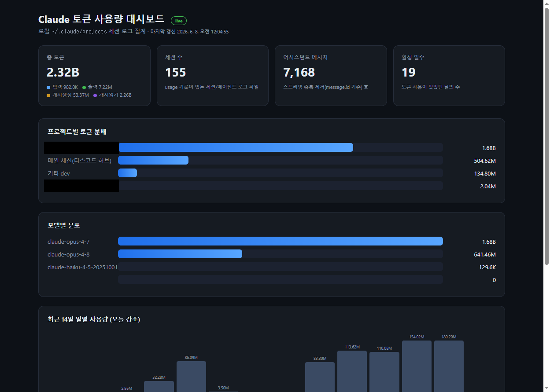Screen dimensions: 550x392
Task: Click the 총 토큰 value 2.32B
Action: point(63,72)
